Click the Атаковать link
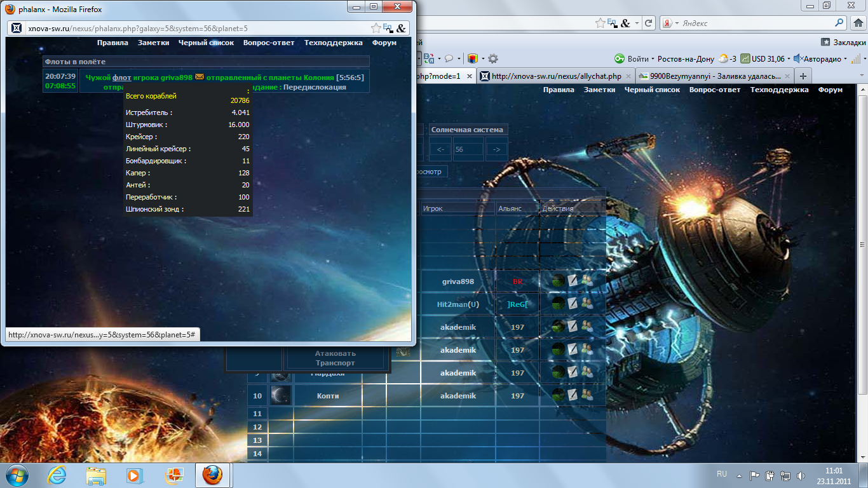This screenshot has height=488, width=868. tap(335, 353)
